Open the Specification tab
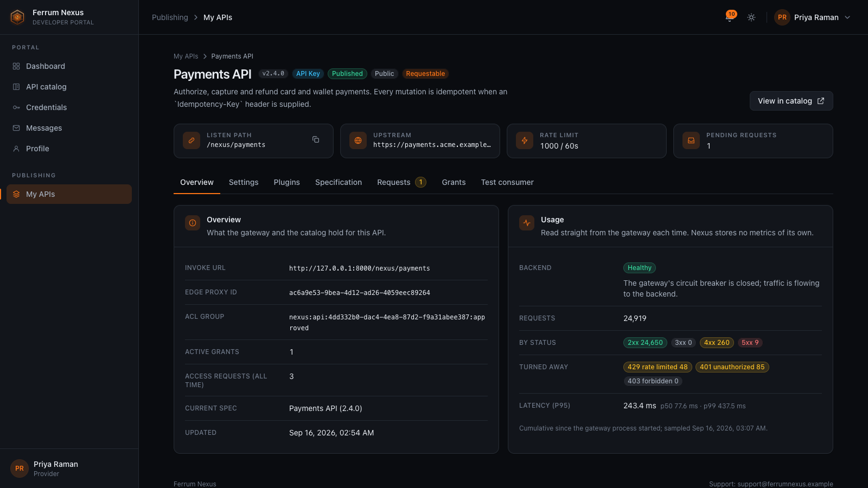Screen dimensions: 868x488 click(339, 182)
